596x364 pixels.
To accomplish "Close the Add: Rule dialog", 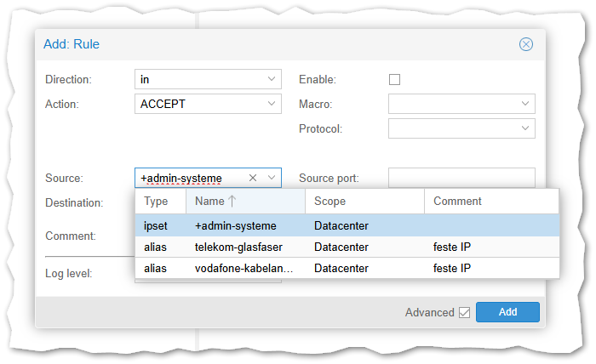I will click(x=526, y=44).
